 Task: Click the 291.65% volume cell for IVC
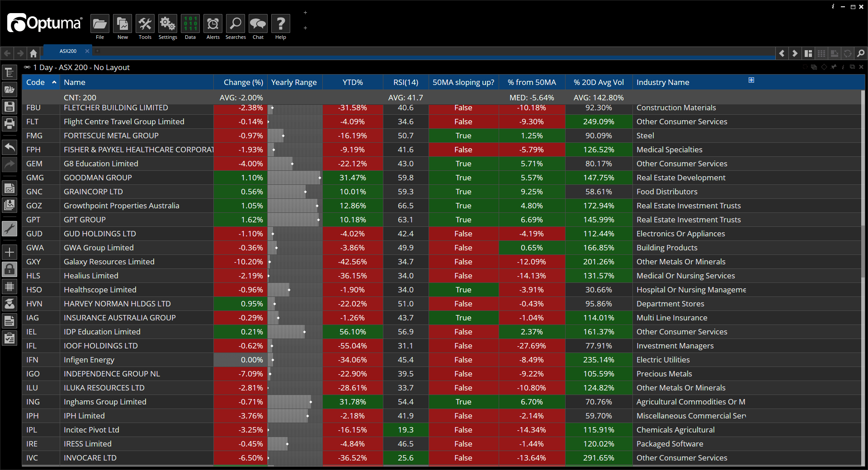click(599, 458)
